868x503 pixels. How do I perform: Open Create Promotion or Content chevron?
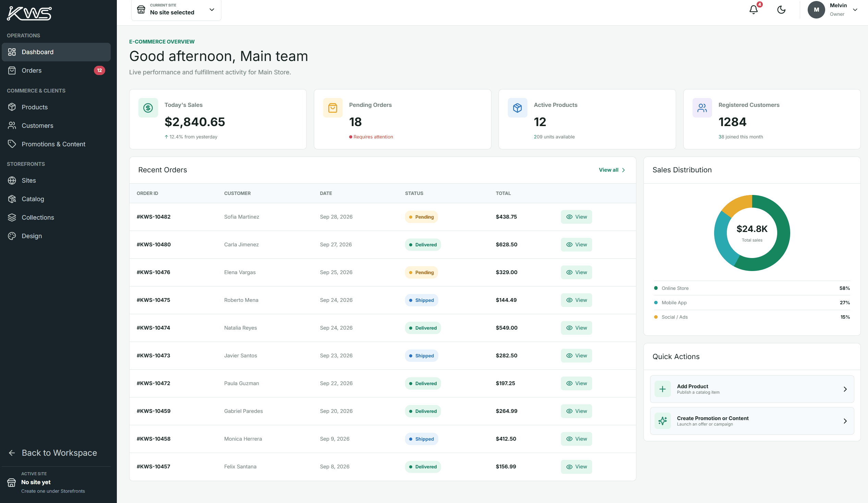coord(845,421)
